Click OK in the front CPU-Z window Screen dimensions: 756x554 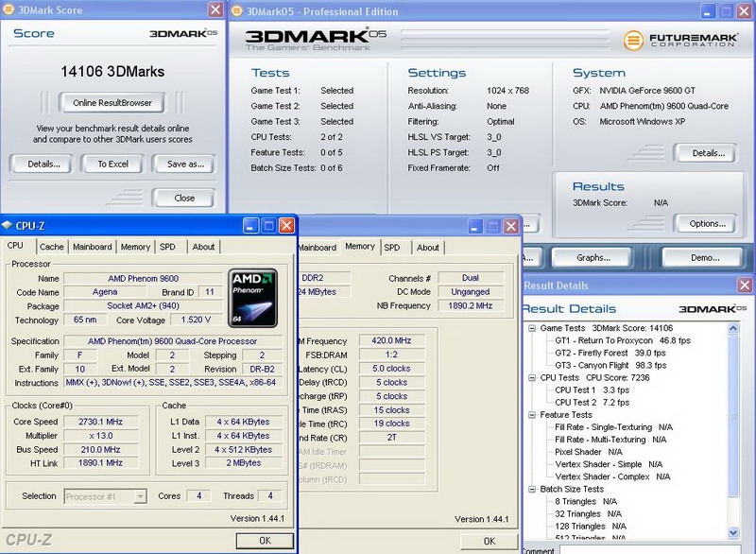click(265, 541)
